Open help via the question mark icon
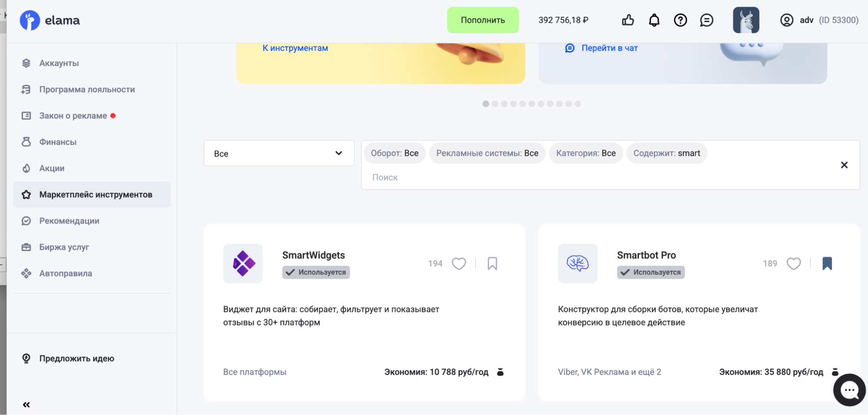Viewport: 868px width, 415px height. point(680,20)
